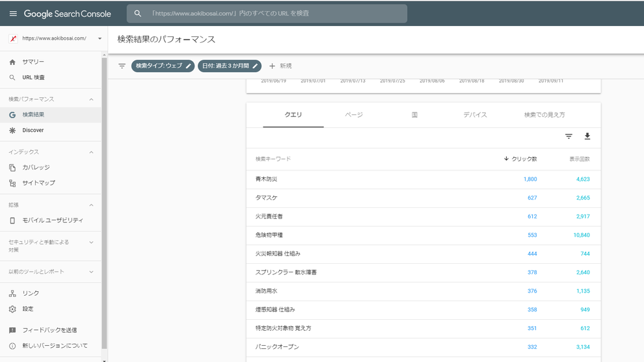Image resolution: width=644 pixels, height=362 pixels.
Task: Open 新しいバージョンについて
Action: click(55, 346)
